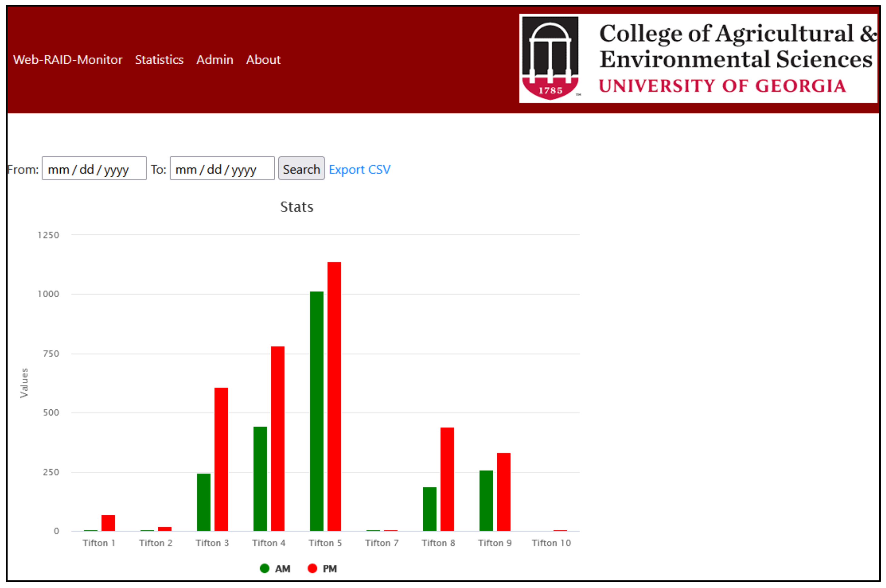This screenshot has width=886, height=588.
Task: Toggle the green AM legend marker
Action: pyautogui.click(x=264, y=569)
